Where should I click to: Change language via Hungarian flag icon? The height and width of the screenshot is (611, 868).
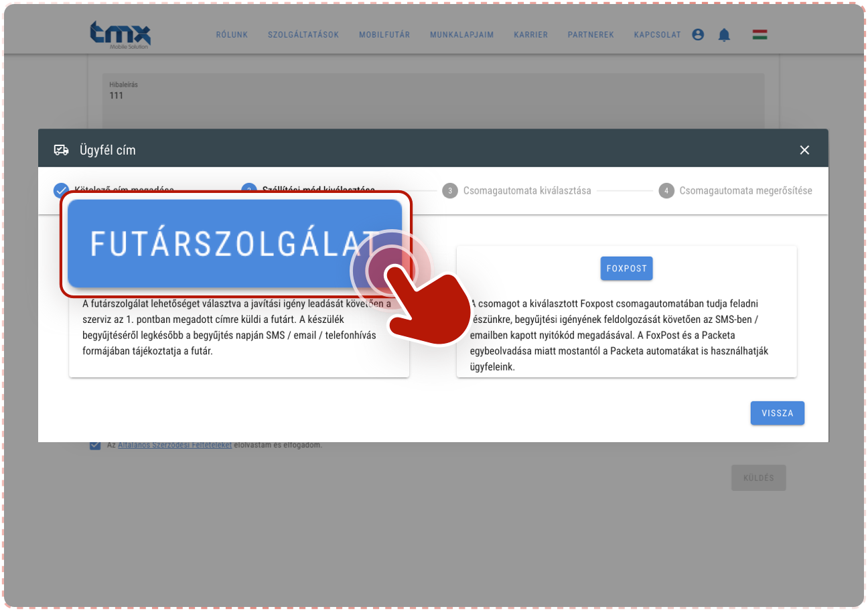pos(759,35)
